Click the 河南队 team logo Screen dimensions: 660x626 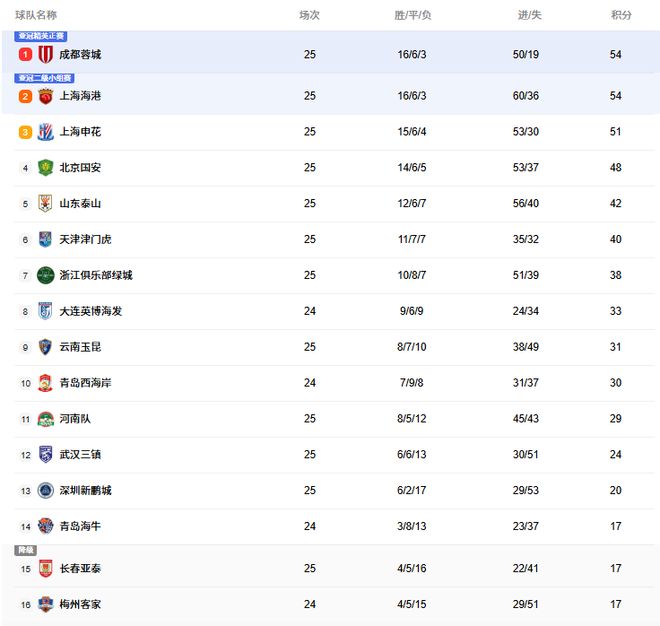45,419
